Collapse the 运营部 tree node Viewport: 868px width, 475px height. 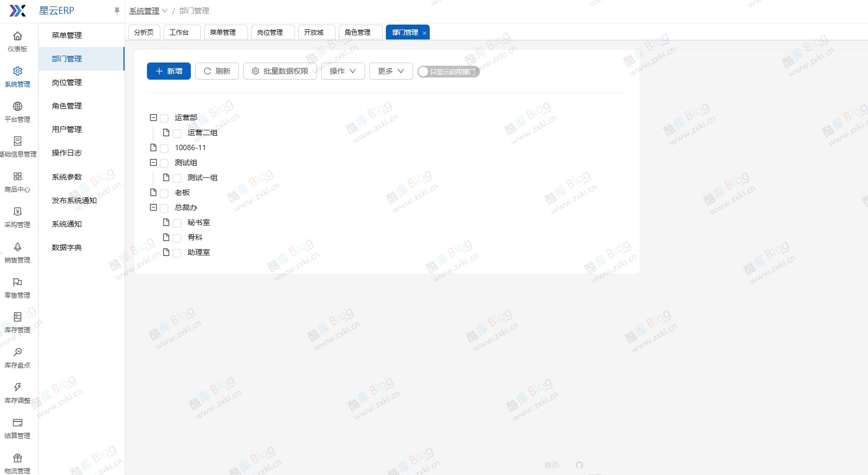click(153, 118)
